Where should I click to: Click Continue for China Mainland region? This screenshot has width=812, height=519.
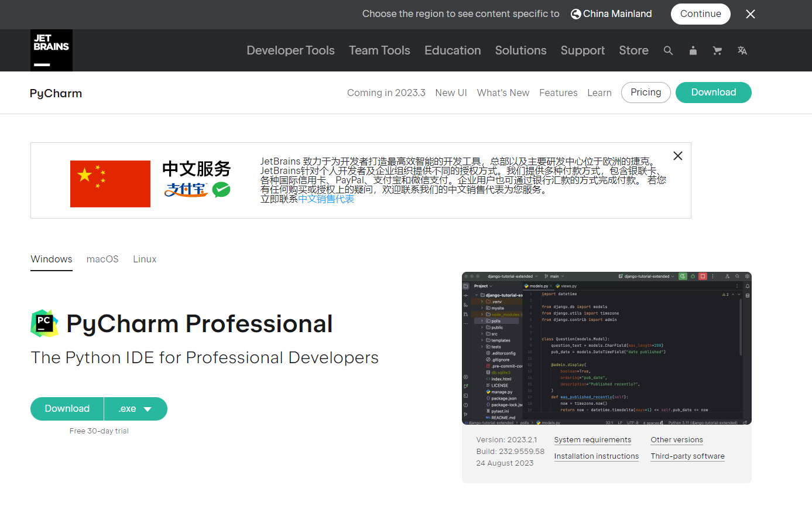tap(700, 14)
